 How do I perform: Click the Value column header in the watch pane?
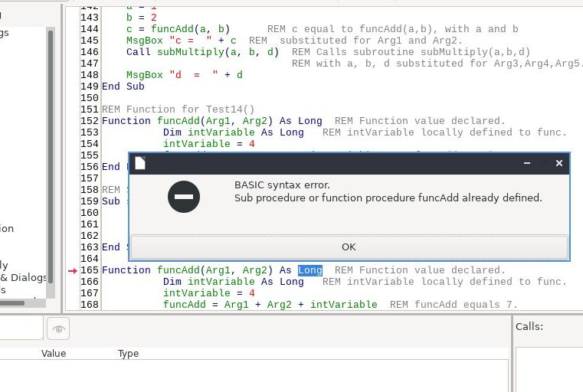(x=54, y=354)
